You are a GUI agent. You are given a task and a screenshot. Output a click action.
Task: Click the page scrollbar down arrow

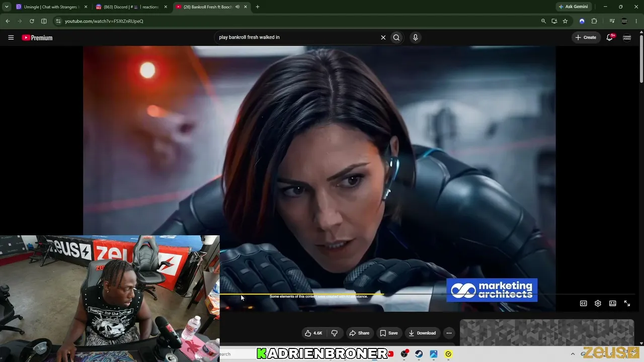(641, 343)
